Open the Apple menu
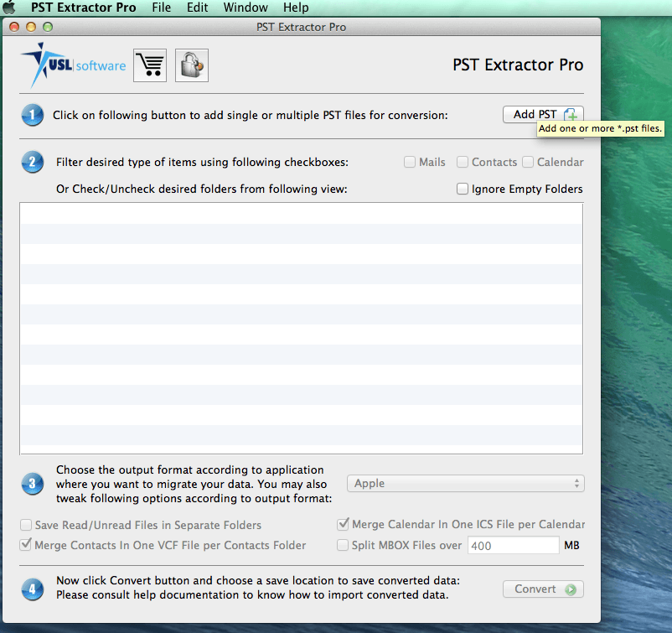The image size is (672, 633). click(x=9, y=8)
